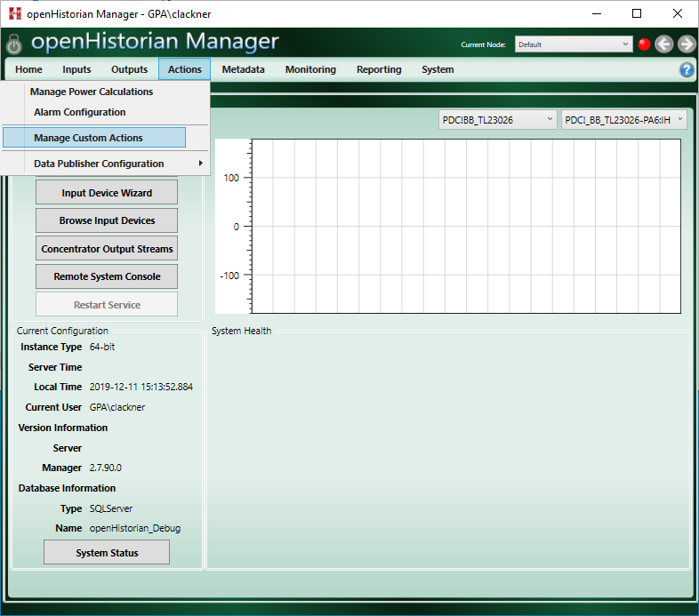This screenshot has width=699, height=616.
Task: Open the Remote System Console button
Action: 107,276
